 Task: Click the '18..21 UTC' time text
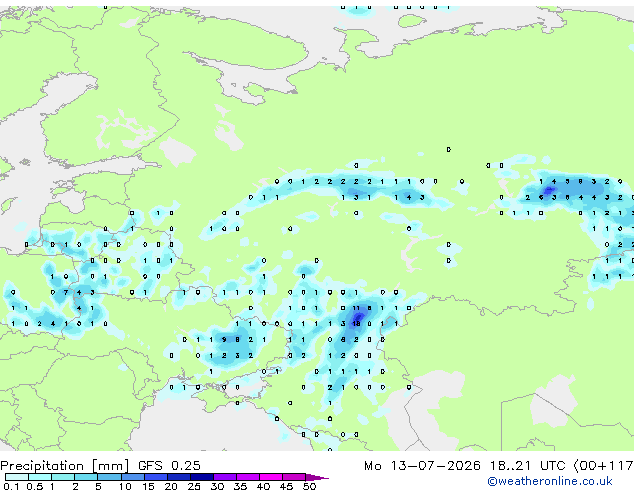[x=527, y=466]
